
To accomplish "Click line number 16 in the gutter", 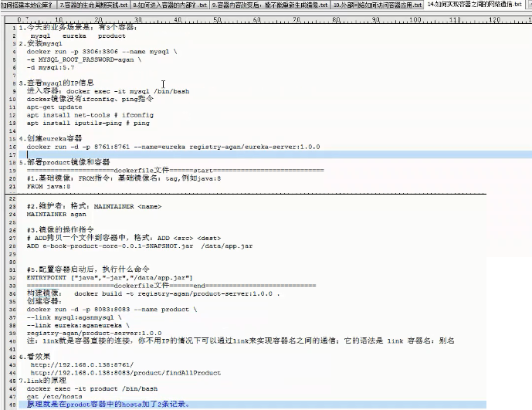I will click(x=12, y=147).
